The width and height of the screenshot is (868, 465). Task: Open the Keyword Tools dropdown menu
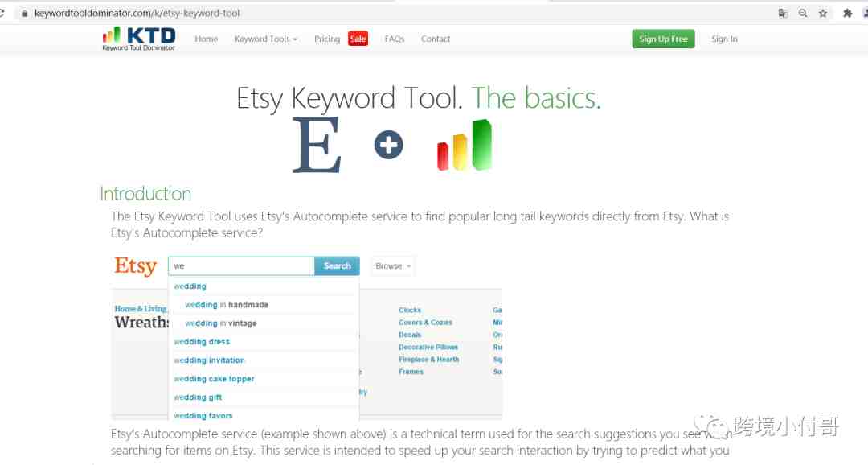click(266, 39)
